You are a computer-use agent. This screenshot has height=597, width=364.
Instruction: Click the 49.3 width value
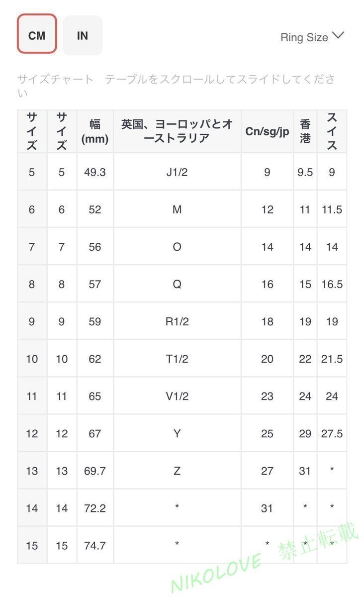coord(95,172)
